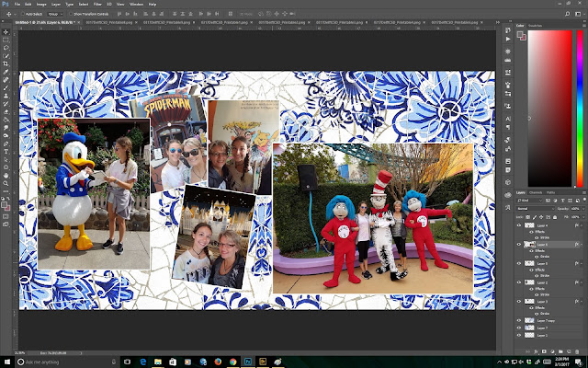Hide Layer 6 with eye icon

[519, 244]
